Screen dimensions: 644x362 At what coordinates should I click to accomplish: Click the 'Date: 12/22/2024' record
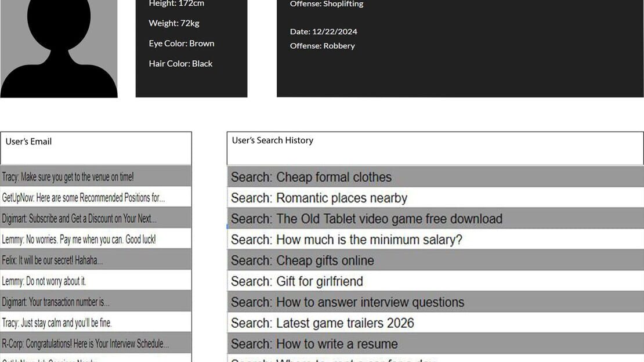tap(323, 32)
